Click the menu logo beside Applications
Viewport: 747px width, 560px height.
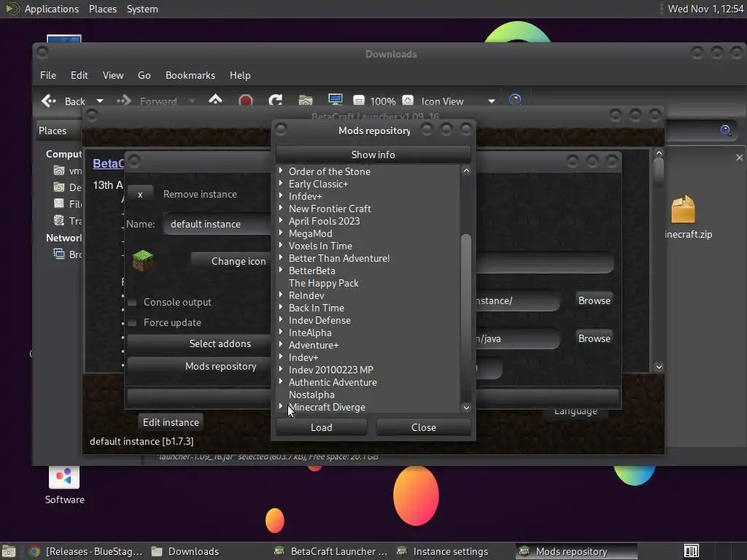[x=12, y=9]
